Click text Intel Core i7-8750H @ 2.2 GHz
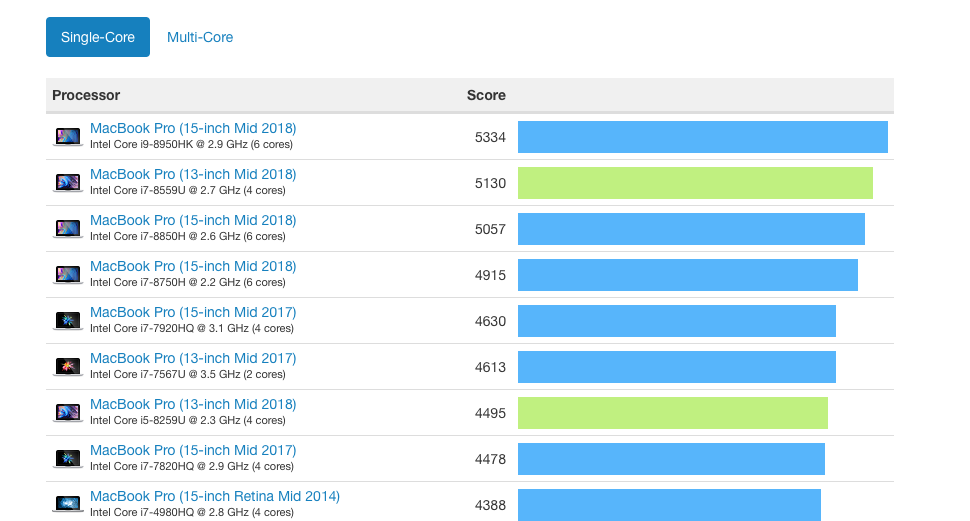The height and width of the screenshot is (521, 970). [165, 283]
